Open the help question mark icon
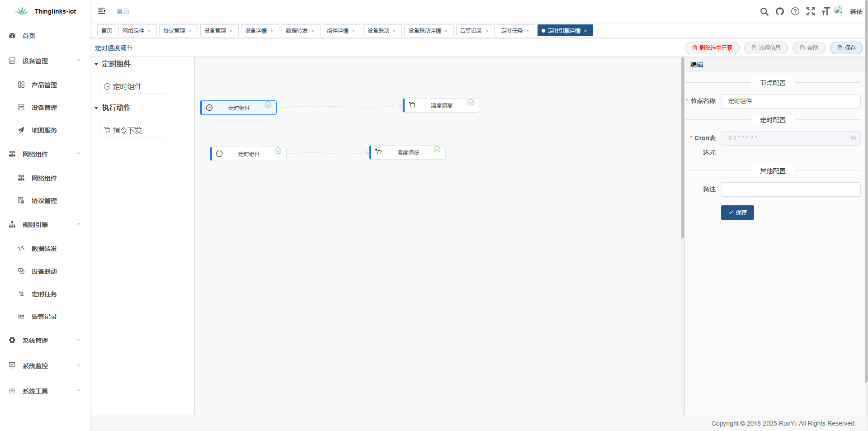 [795, 12]
